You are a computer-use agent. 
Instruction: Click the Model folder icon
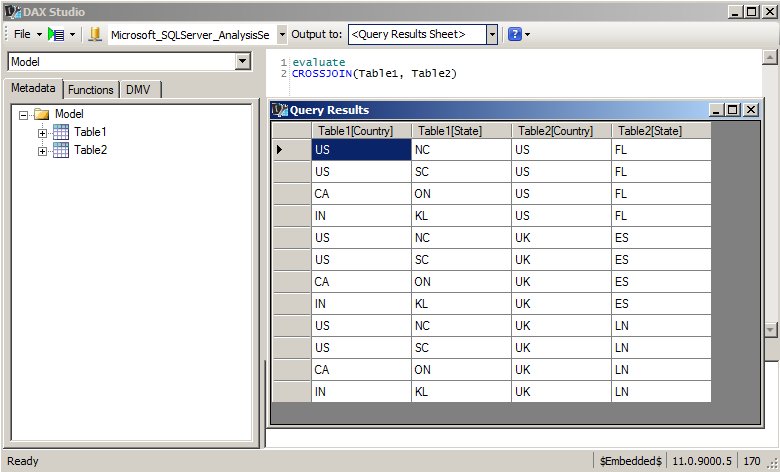tap(42, 114)
